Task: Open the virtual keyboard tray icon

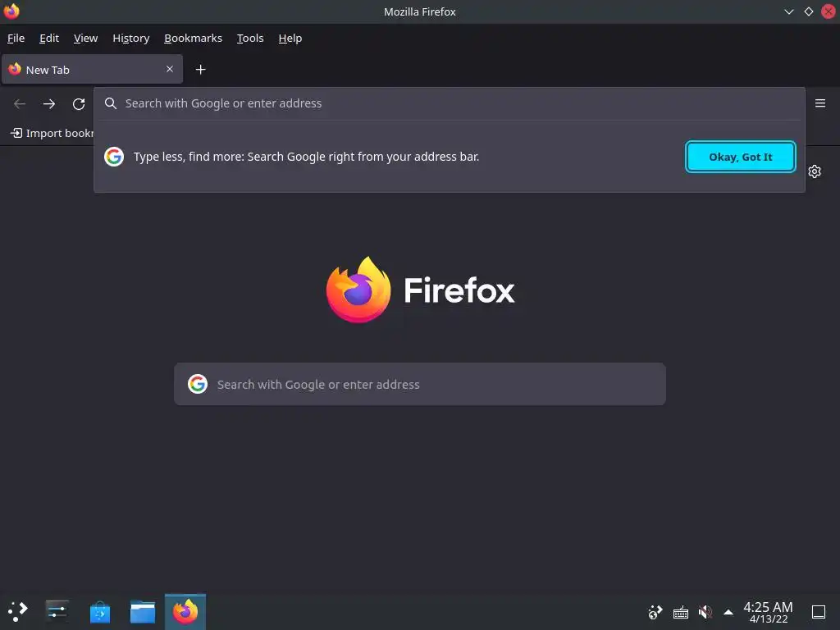Action: (680, 612)
